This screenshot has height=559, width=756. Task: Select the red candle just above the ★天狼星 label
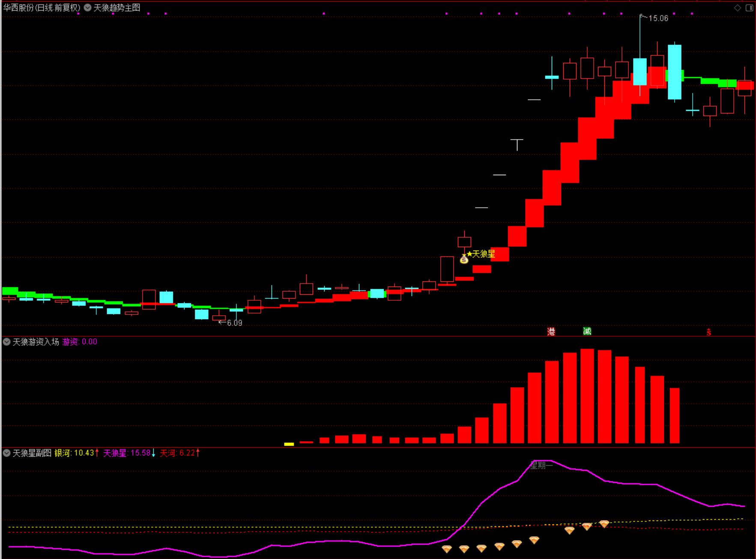[464, 242]
